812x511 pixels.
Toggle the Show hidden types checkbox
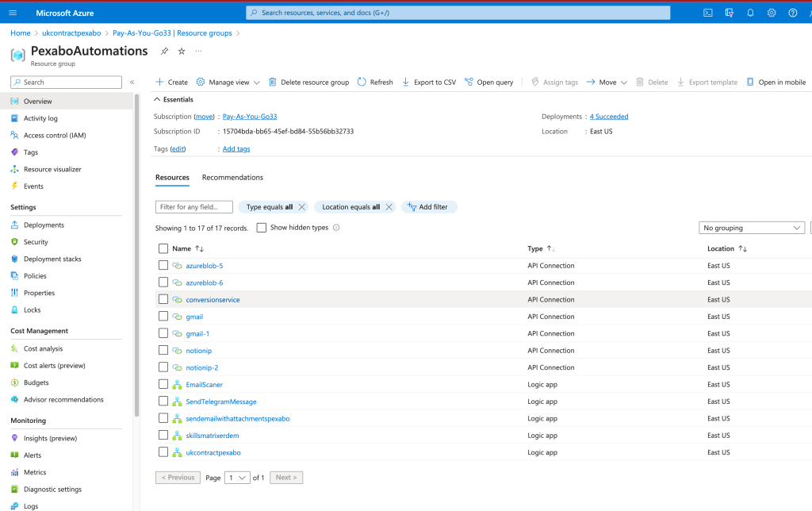click(x=262, y=228)
